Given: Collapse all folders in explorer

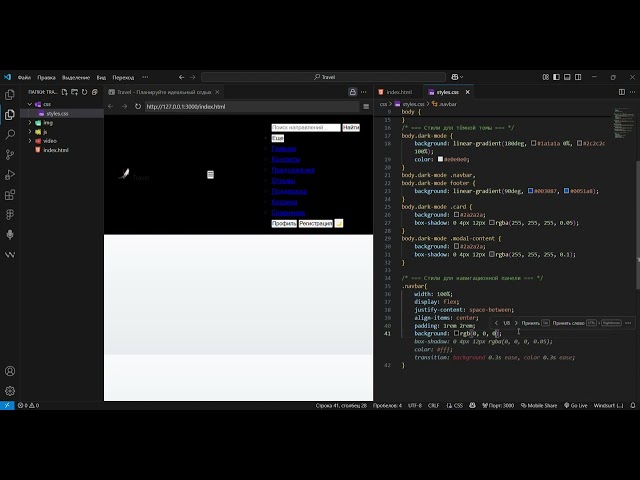Looking at the screenshot, I should coord(95,92).
